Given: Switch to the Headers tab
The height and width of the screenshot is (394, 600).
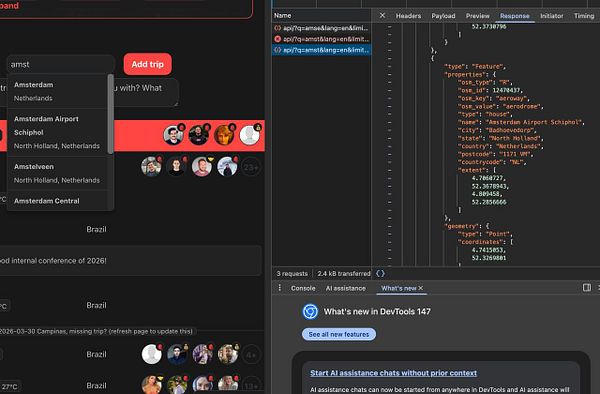Looking at the screenshot, I should pyautogui.click(x=408, y=16).
